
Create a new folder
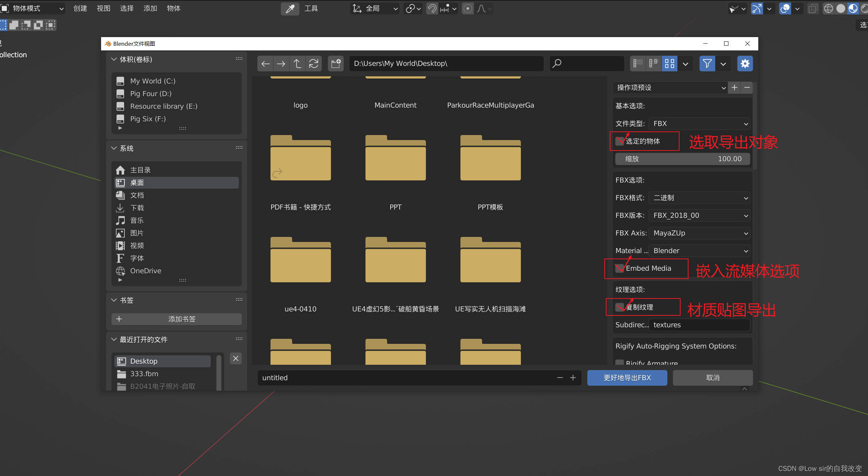click(336, 64)
